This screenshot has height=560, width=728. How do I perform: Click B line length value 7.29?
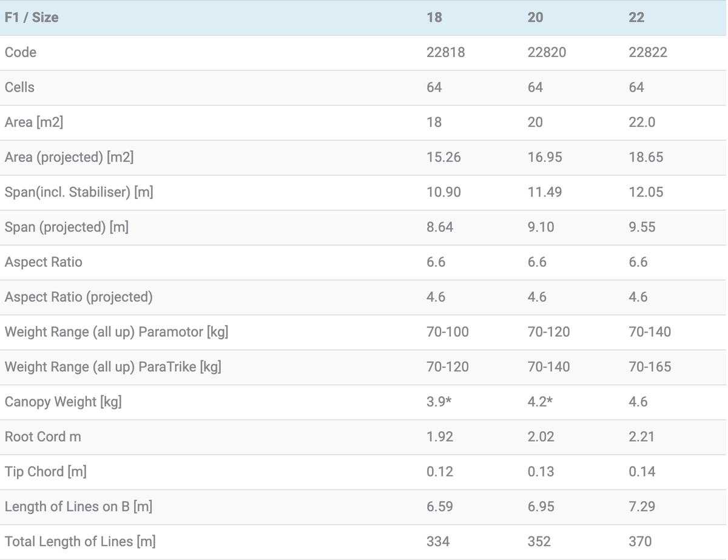[x=642, y=507]
